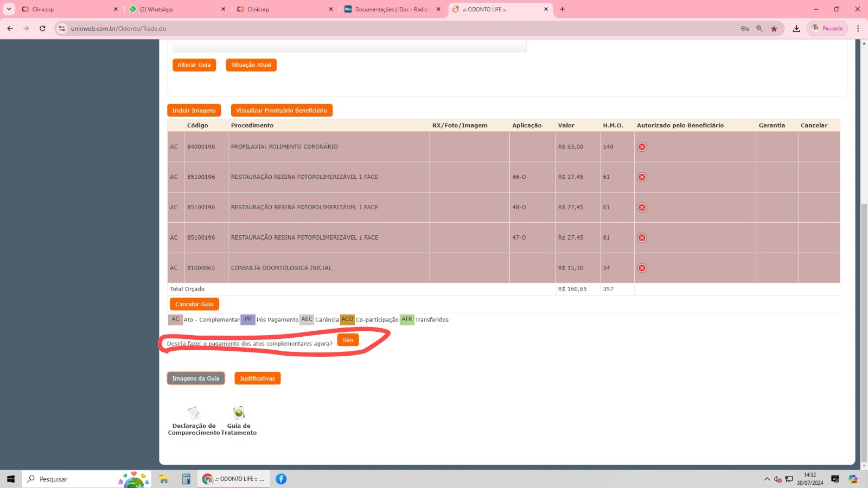Close the ODONTO LIFE tab
868x488 pixels.
pos(546,9)
